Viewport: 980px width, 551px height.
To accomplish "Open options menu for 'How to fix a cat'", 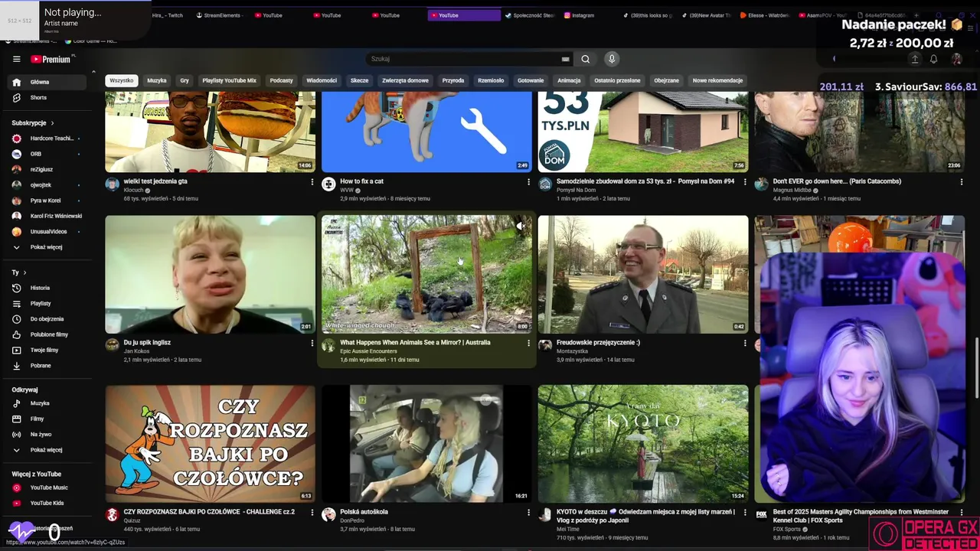I will tap(528, 182).
